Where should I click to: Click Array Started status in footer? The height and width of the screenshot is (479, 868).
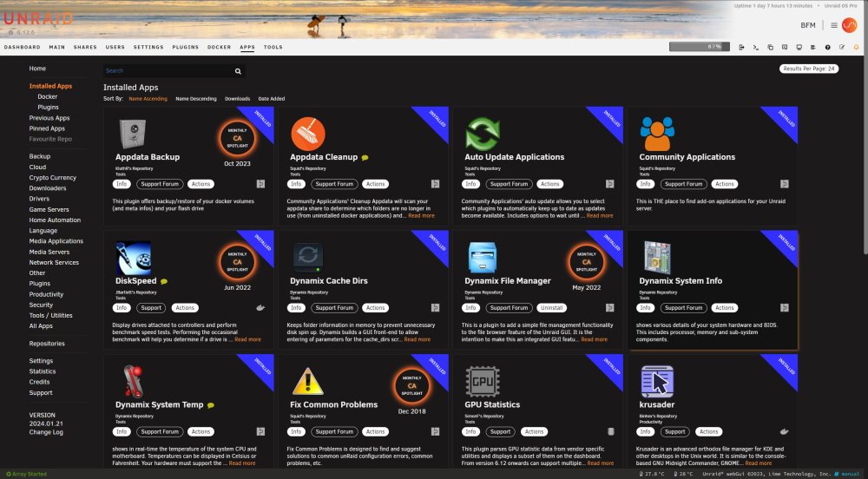[26, 475]
